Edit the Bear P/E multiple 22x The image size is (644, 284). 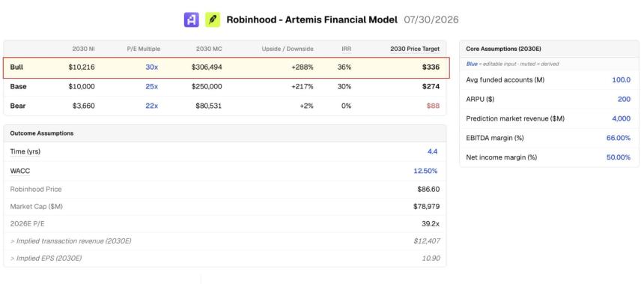click(151, 106)
